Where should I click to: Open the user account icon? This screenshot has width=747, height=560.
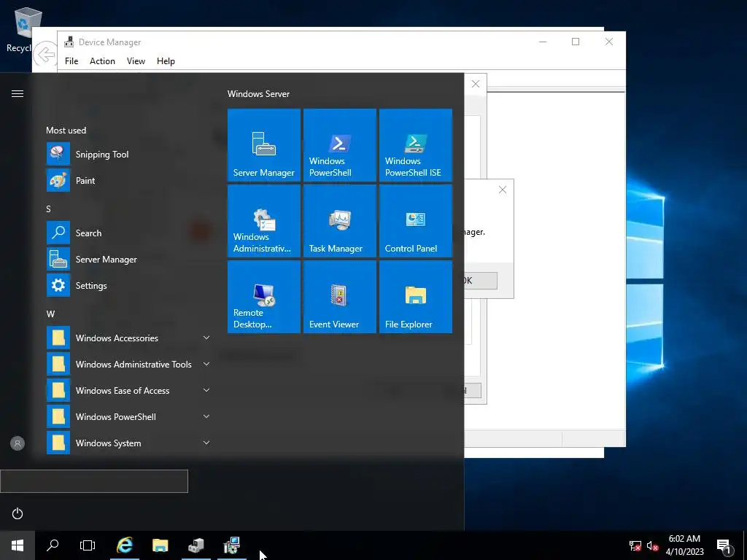18,443
